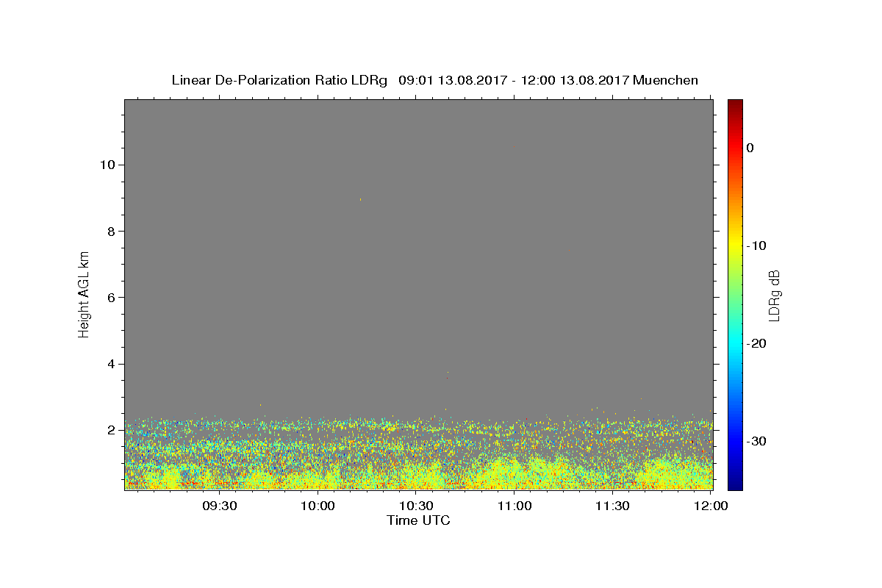The image size is (882, 588).
Task: Click the -10 dB colorbar label
Action: 756,245
